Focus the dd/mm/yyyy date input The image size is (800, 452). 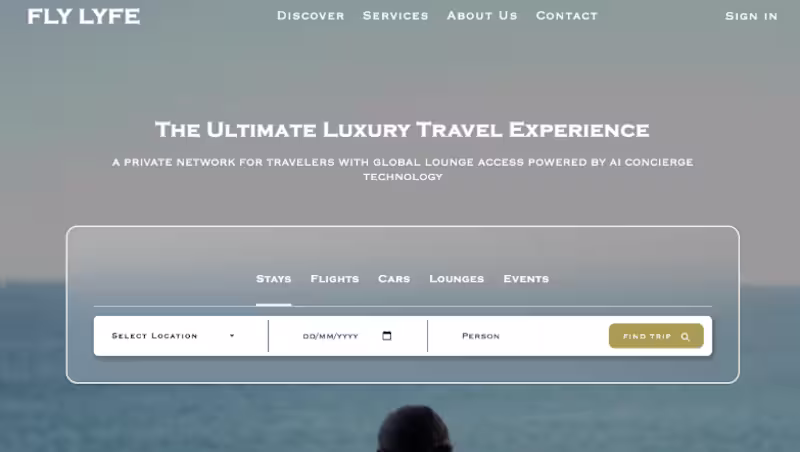[347, 336]
